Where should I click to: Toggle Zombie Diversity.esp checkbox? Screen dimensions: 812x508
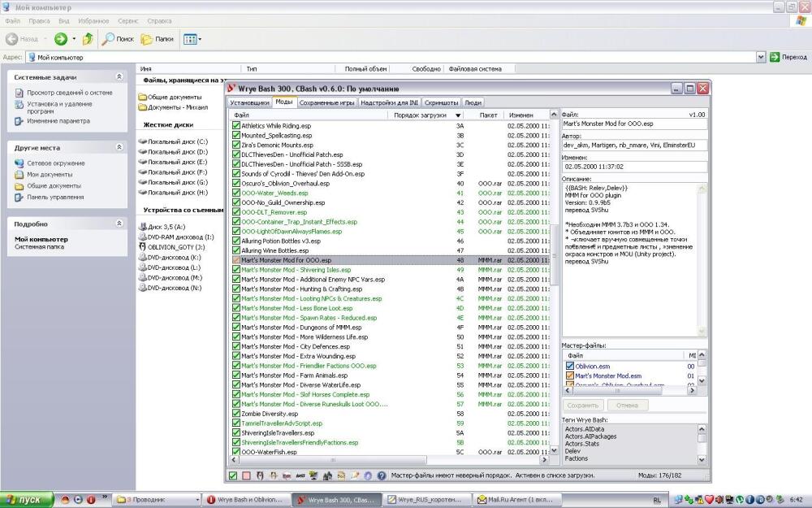pyautogui.click(x=236, y=414)
